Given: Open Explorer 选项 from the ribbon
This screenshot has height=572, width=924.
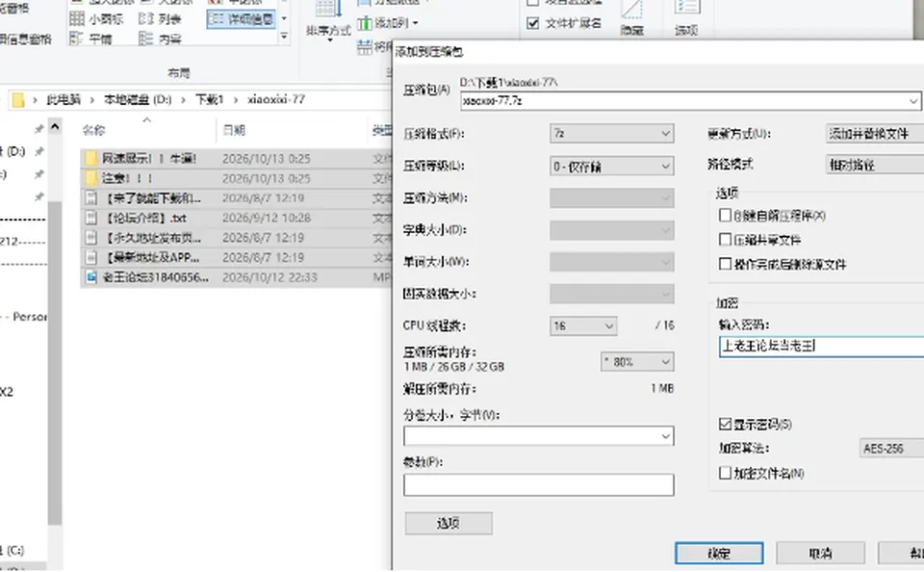Looking at the screenshot, I should pyautogui.click(x=686, y=19).
